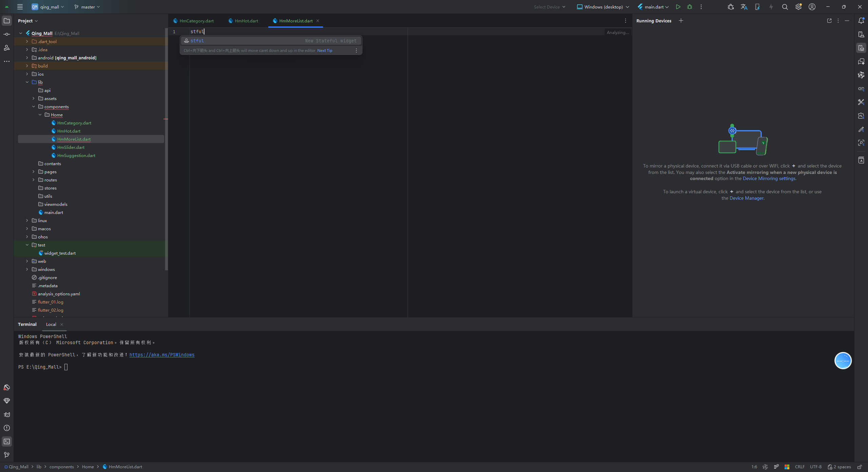Open the master branch dropdown
This screenshot has height=472, width=868.
pyautogui.click(x=87, y=7)
